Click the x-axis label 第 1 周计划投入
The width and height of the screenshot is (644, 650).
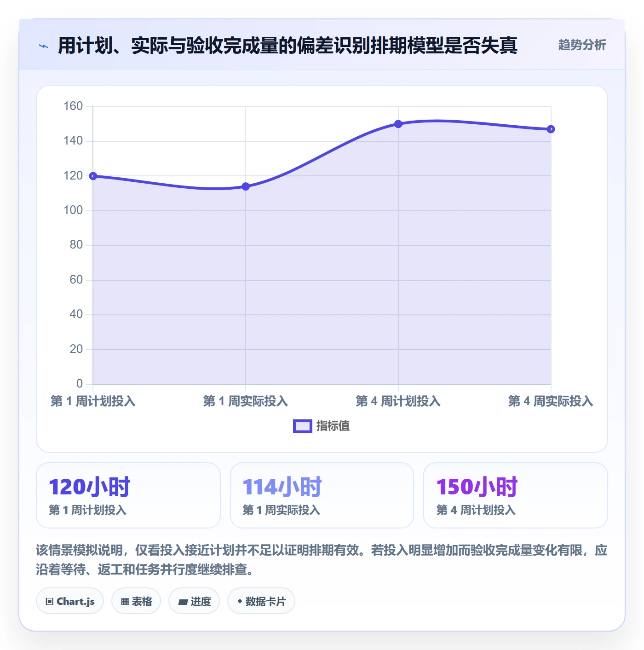[93, 401]
